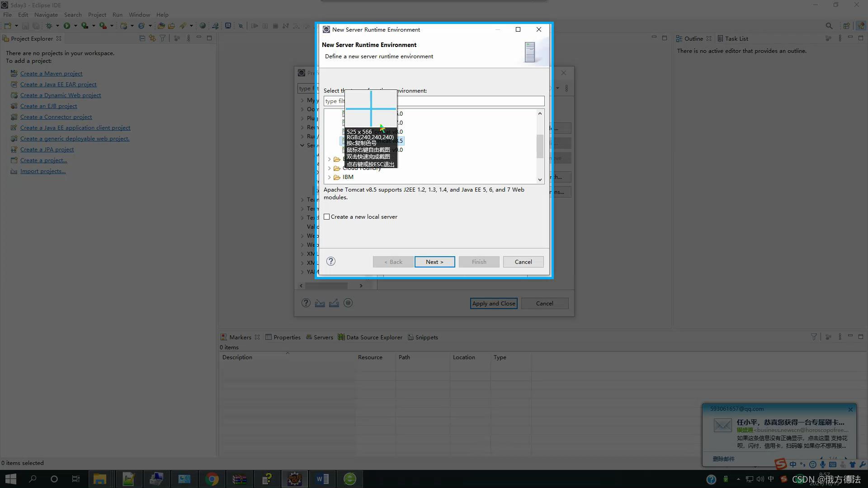Expand the Cloud Foundry folder in server tree
This screenshot has width=868, height=488.
(329, 168)
